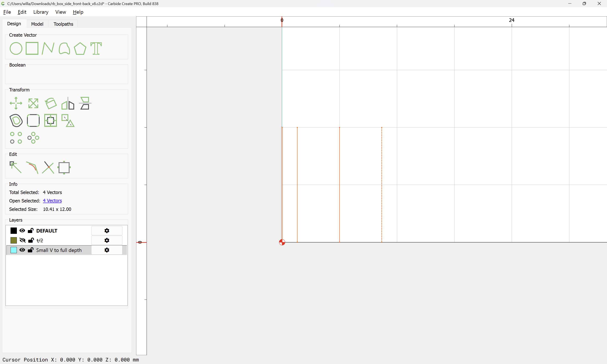
Task: Click the Mirror/flip tool icon
Action: coord(68,103)
